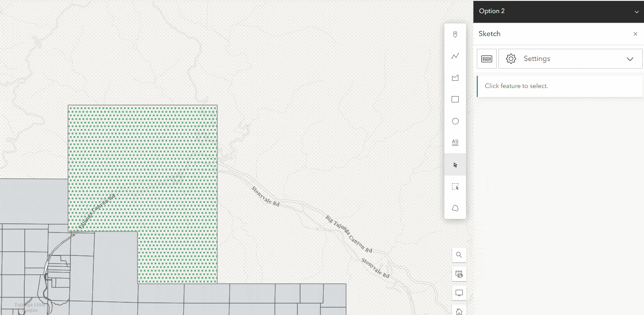Select the Polyline sketch tool

455,56
